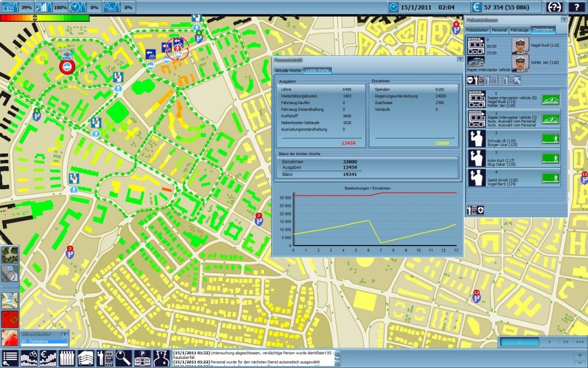Adjust the crime color scale slider
The height and width of the screenshot is (368, 588).
pos(35,18)
